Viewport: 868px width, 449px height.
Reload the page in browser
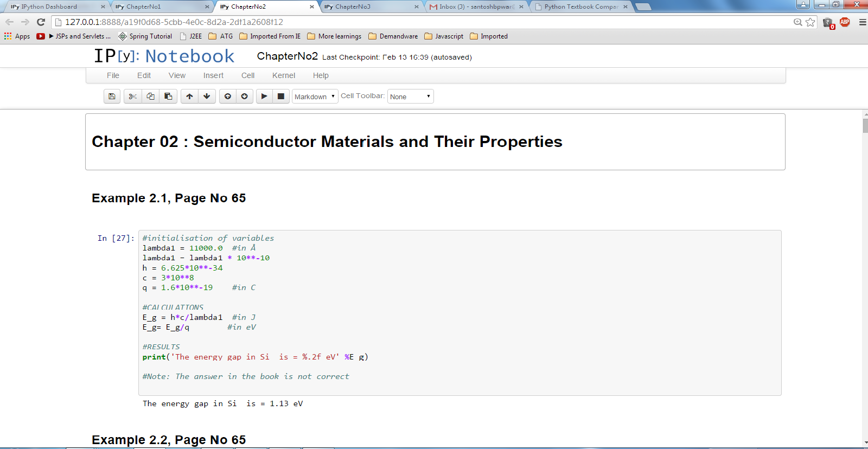(41, 22)
